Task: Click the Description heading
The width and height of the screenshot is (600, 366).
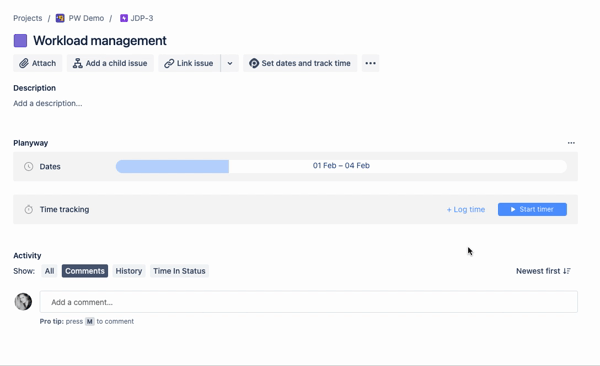Action: (x=34, y=88)
